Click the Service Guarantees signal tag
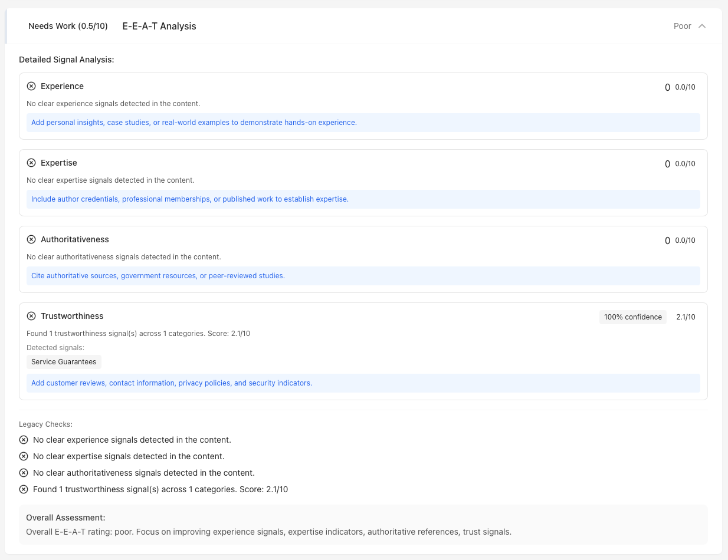Screen dimensions: 728x560 pyautogui.click(x=64, y=362)
